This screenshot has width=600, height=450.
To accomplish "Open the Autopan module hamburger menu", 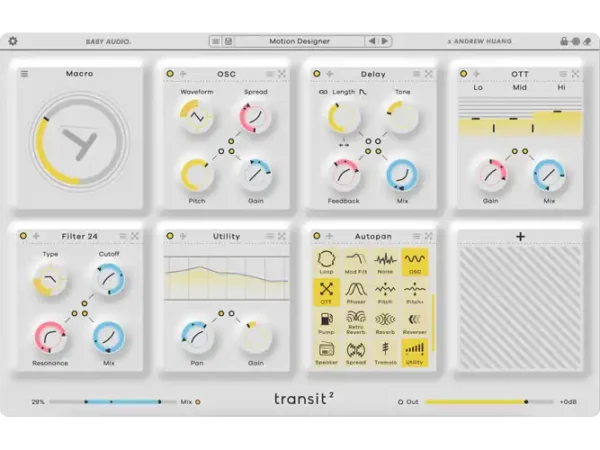I will (417, 236).
